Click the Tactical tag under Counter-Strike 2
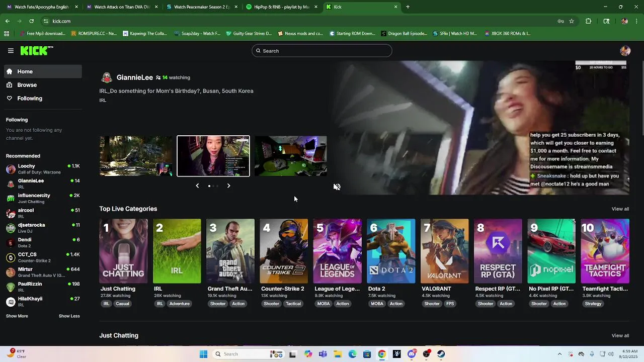This screenshot has height=362, width=644. click(x=293, y=304)
